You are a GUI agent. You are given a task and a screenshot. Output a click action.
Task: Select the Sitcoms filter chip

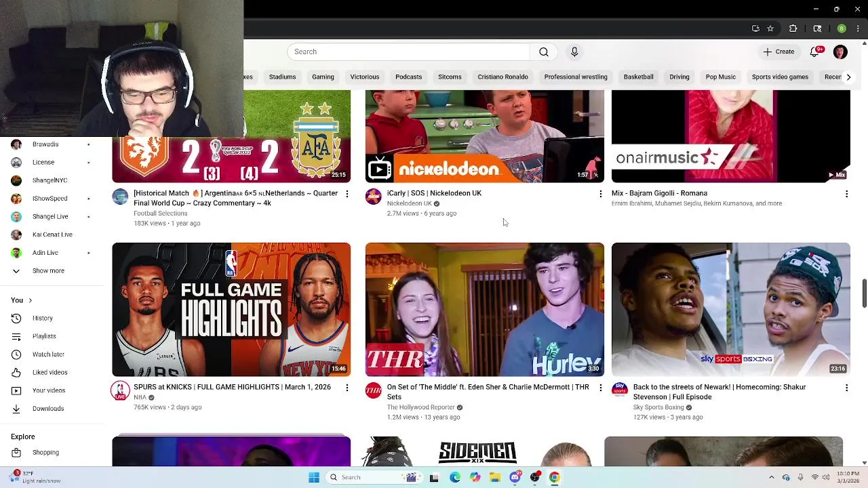click(x=450, y=77)
